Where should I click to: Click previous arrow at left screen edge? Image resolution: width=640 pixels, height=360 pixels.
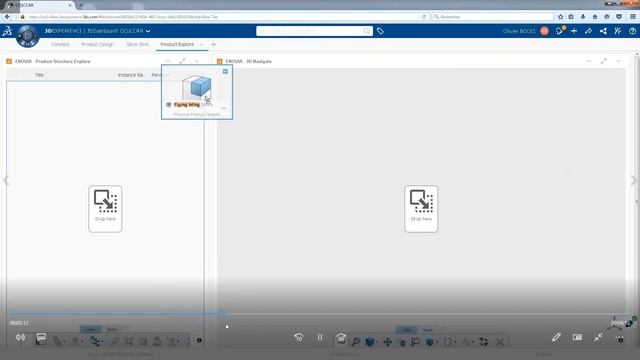coord(6,180)
